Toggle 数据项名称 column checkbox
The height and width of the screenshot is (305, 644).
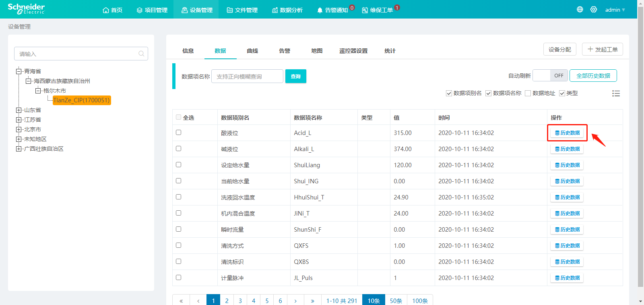click(x=488, y=93)
